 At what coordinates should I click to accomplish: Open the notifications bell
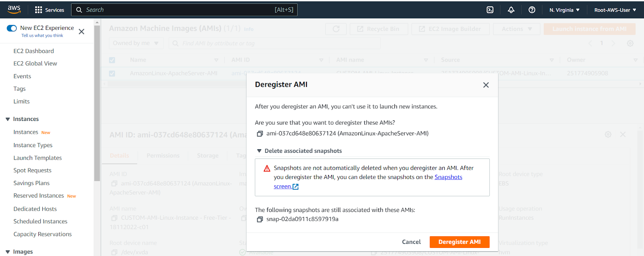[511, 10]
